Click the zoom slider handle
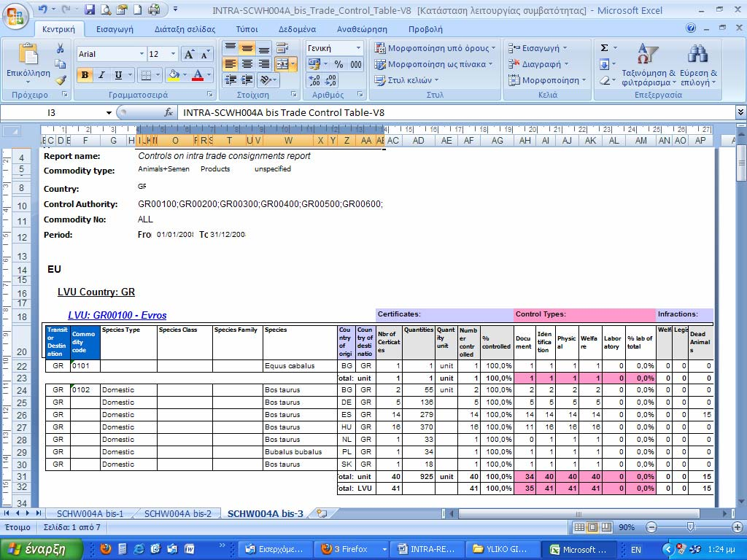The width and height of the screenshot is (747, 560). click(x=690, y=527)
